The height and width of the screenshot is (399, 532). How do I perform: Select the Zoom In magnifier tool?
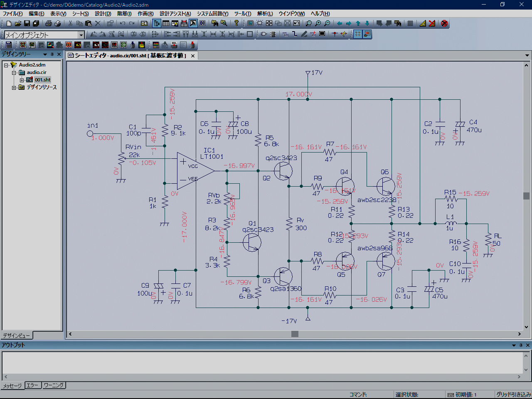click(x=317, y=24)
